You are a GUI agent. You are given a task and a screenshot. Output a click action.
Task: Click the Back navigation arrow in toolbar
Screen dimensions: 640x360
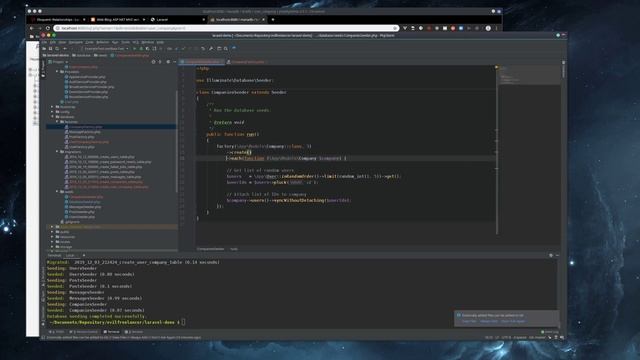point(65,49)
